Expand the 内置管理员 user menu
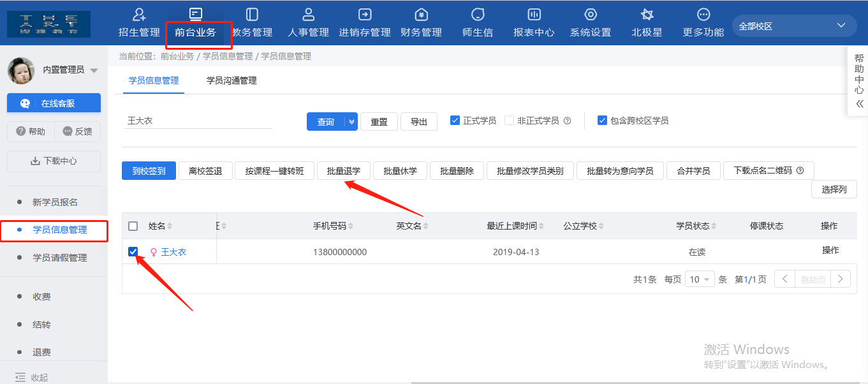Image resolution: width=868 pixels, height=384 pixels. (94, 70)
